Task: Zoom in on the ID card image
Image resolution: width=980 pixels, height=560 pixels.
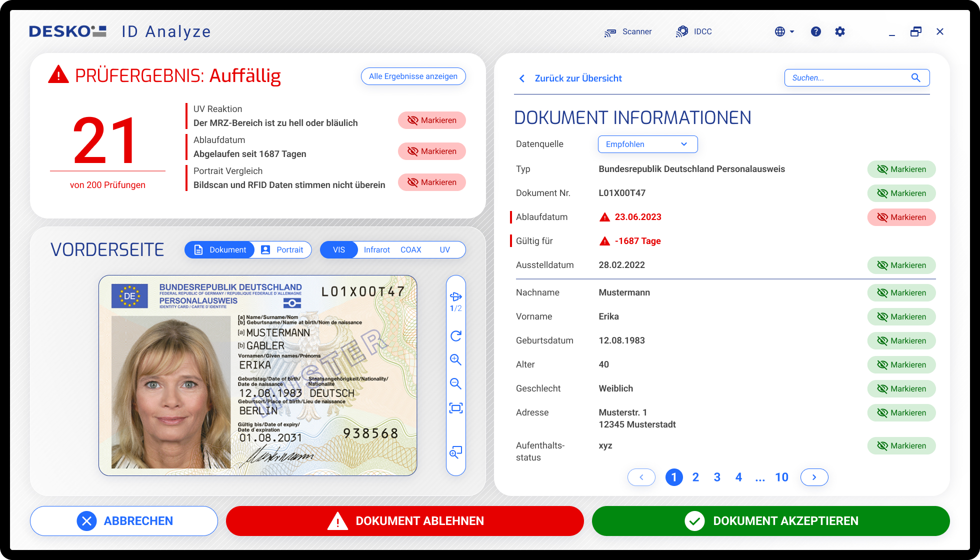Action: [455, 359]
